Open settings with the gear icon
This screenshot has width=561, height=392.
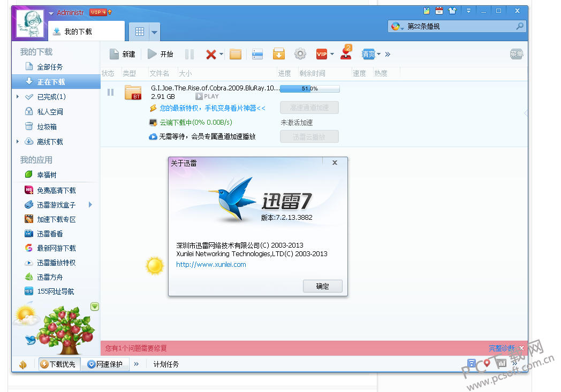(x=300, y=54)
